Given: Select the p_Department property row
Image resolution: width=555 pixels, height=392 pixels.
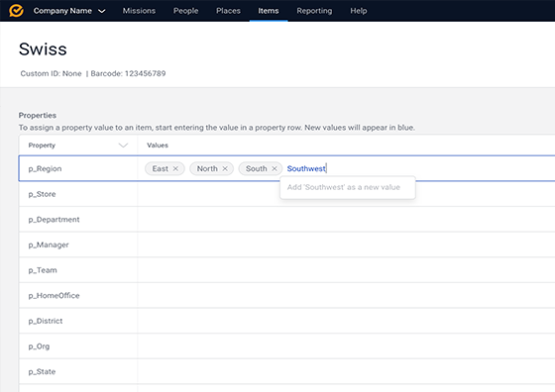Looking at the screenshot, I should coord(286,220).
